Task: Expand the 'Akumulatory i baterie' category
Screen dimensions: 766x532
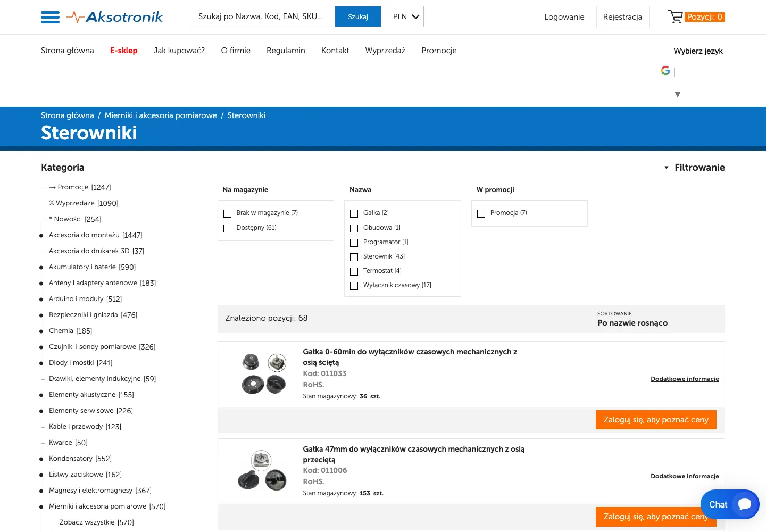Action: pos(41,267)
